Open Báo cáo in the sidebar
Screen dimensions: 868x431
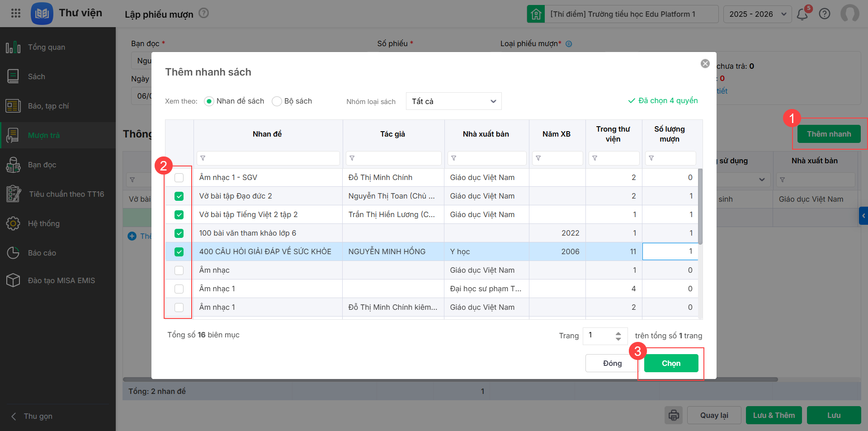coord(42,253)
